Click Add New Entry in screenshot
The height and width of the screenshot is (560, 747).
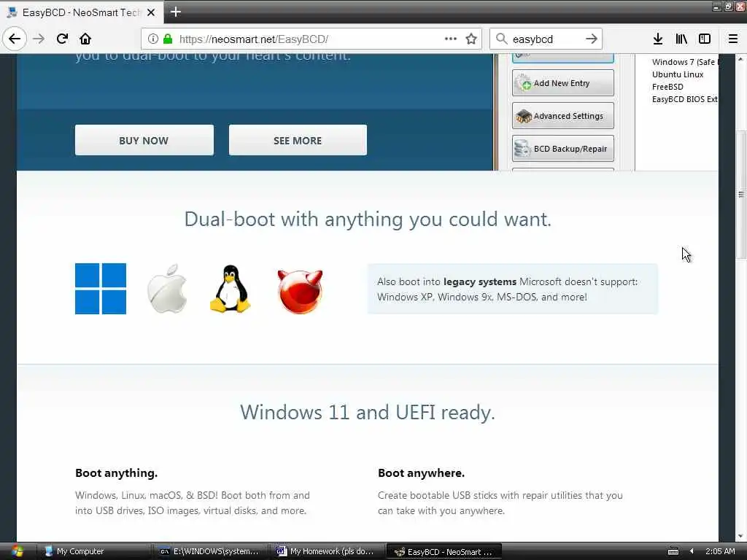click(562, 83)
